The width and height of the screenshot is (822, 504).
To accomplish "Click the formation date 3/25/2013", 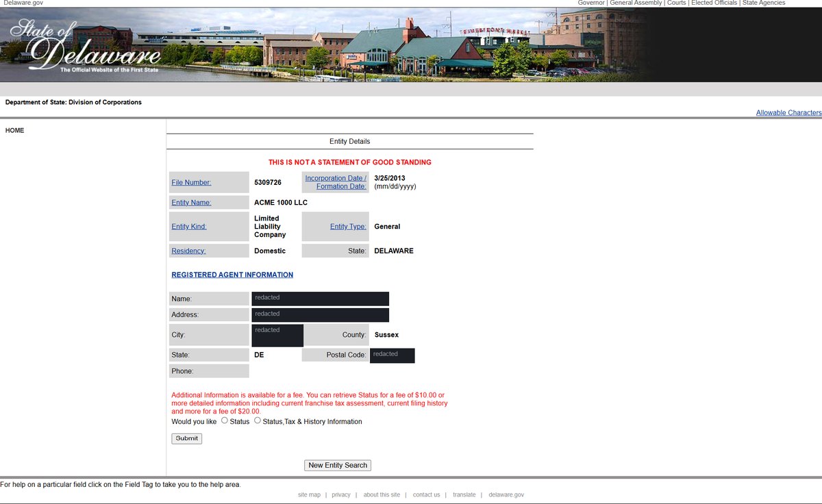I will tap(390, 178).
